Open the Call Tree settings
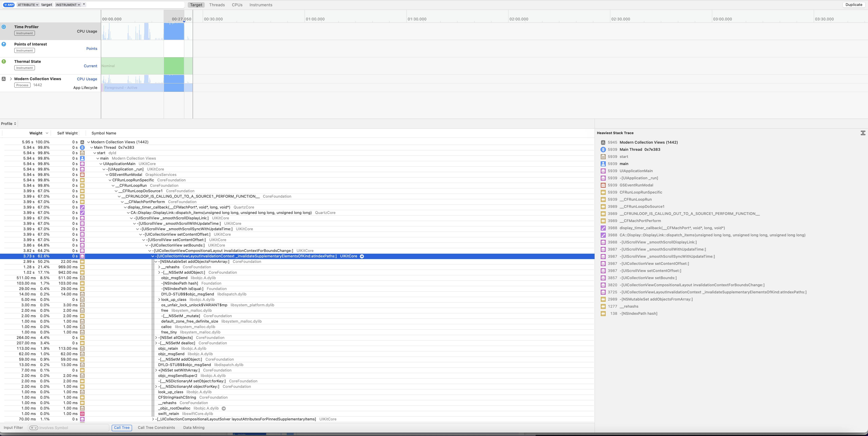 click(122, 428)
